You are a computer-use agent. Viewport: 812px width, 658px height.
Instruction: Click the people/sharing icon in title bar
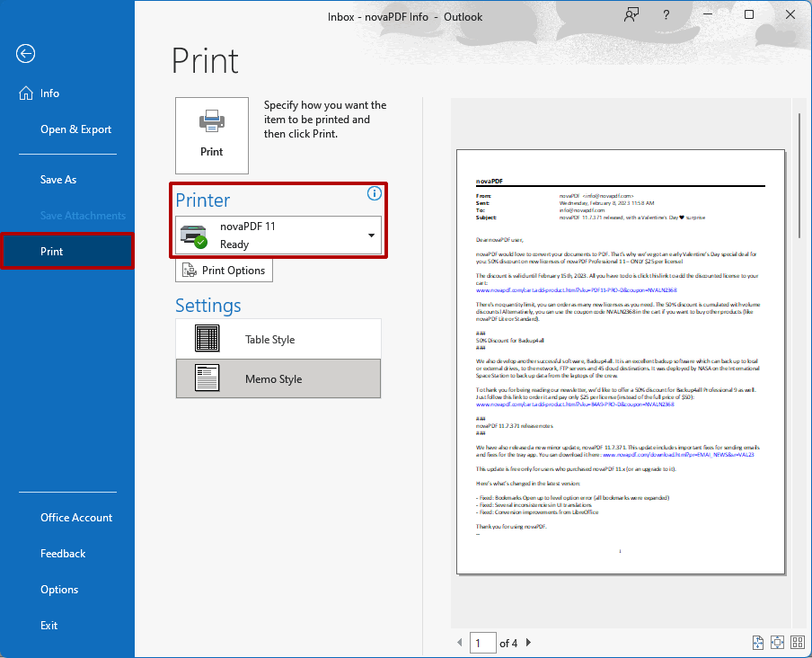coord(631,15)
